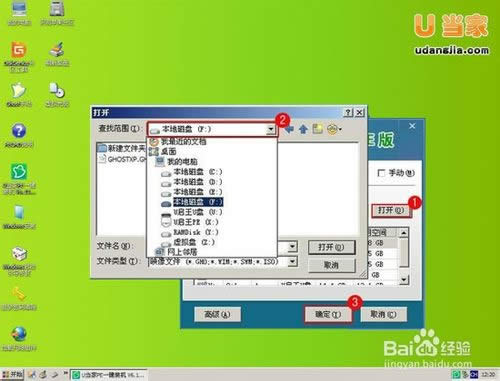
Task: Expand the 文件类型 dropdown arrow
Action: (x=292, y=261)
